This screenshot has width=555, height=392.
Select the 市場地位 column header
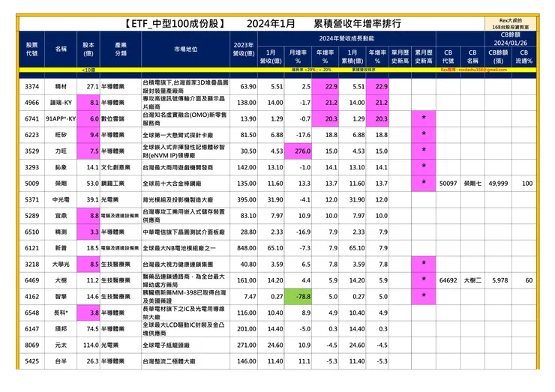[x=185, y=49]
